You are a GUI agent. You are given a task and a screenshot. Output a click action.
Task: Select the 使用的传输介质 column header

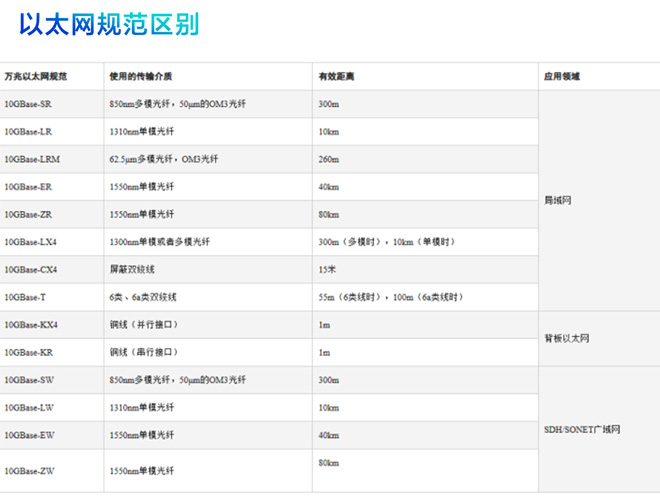(x=140, y=76)
